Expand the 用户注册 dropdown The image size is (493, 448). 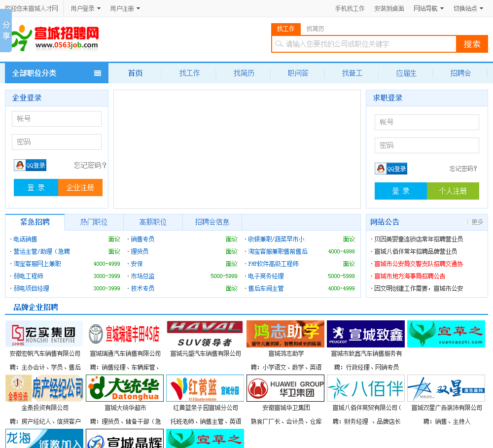click(125, 8)
